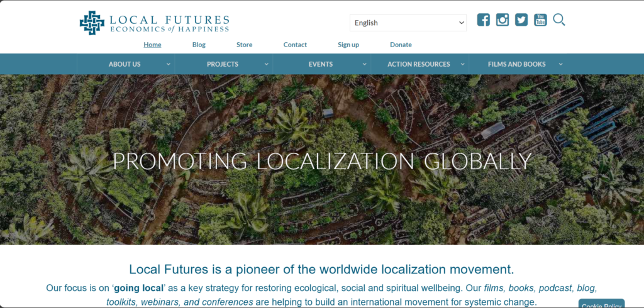Open the Twitter bird icon
Screen dimensions: 644x308
pos(521,19)
